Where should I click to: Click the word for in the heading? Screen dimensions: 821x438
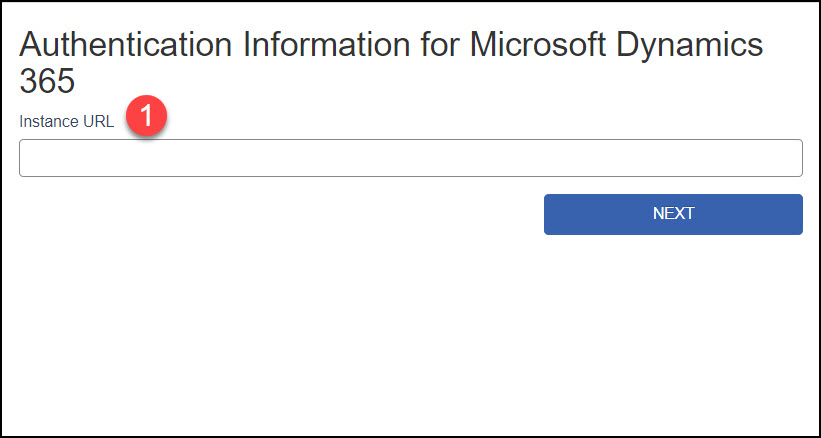pyautogui.click(x=440, y=44)
